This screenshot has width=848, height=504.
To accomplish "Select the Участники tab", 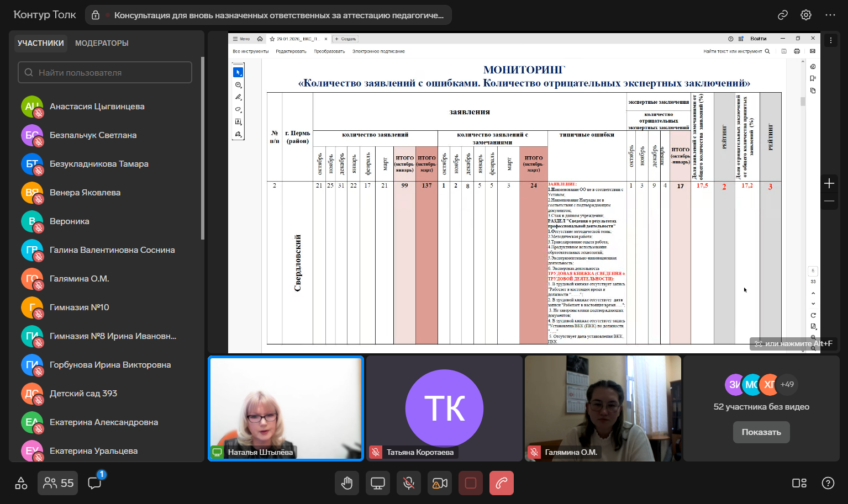I will tap(40, 43).
